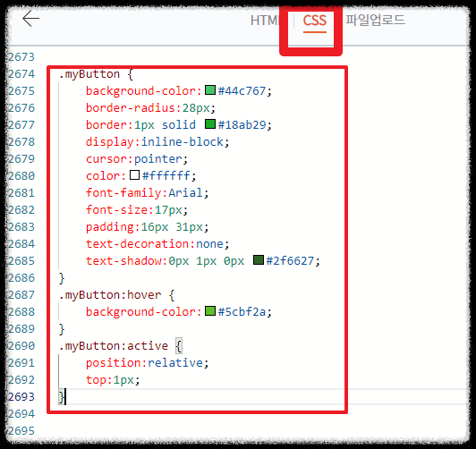Screen dimensions: 476x449
Task: Place cursor on '.myButton {' selector
Action: click(x=96, y=74)
